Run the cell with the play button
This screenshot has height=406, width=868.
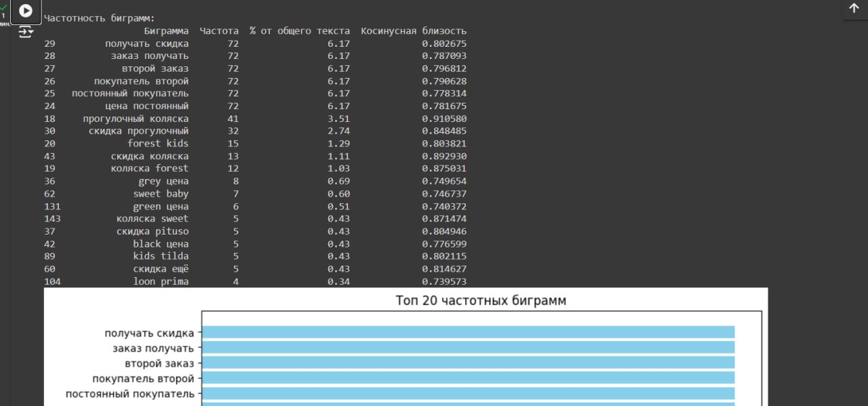(25, 11)
